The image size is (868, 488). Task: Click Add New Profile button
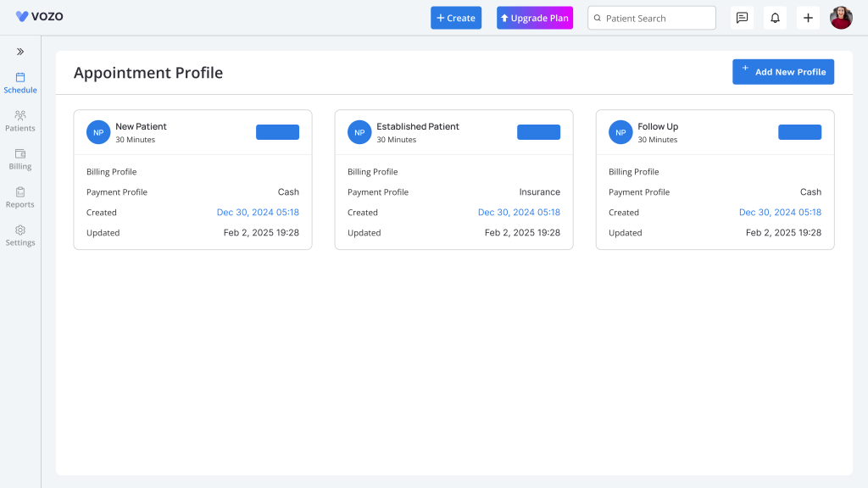pyautogui.click(x=783, y=72)
